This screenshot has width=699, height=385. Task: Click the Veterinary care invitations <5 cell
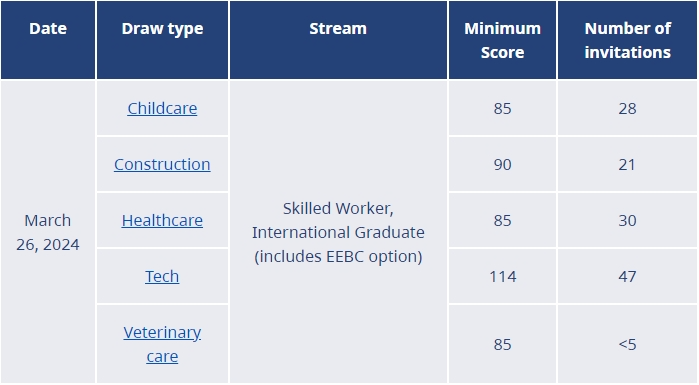(x=627, y=344)
